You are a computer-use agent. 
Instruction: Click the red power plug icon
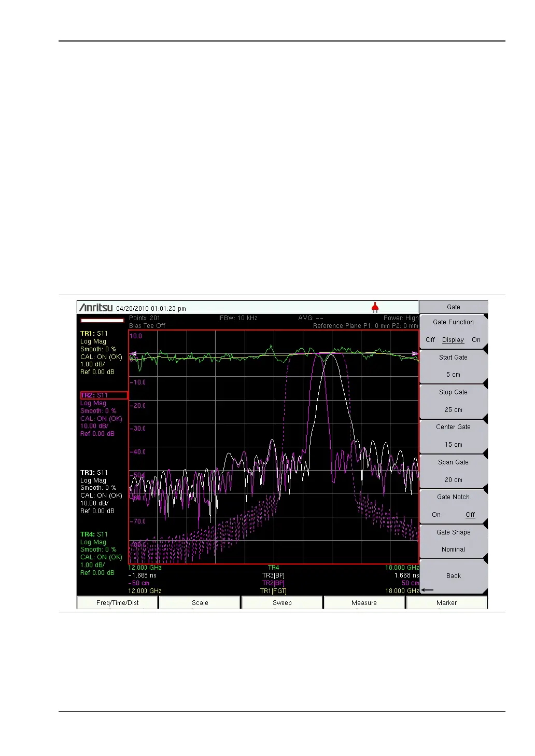pos(375,308)
